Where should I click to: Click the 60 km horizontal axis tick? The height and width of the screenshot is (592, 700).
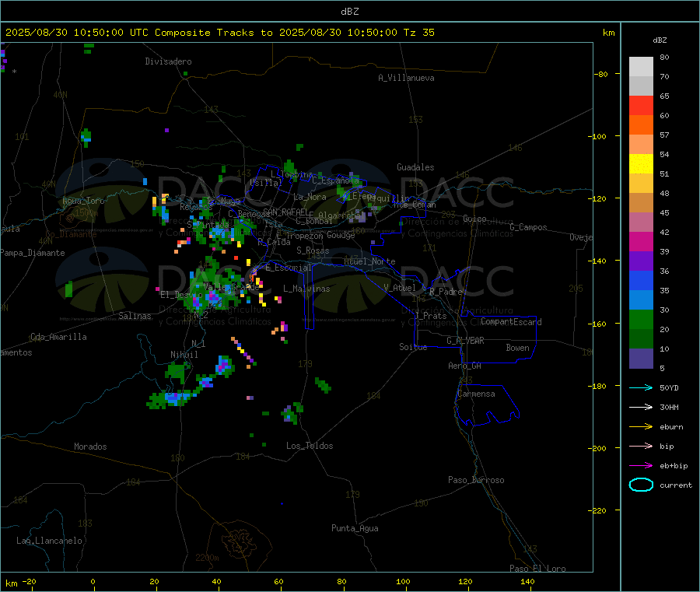click(278, 582)
